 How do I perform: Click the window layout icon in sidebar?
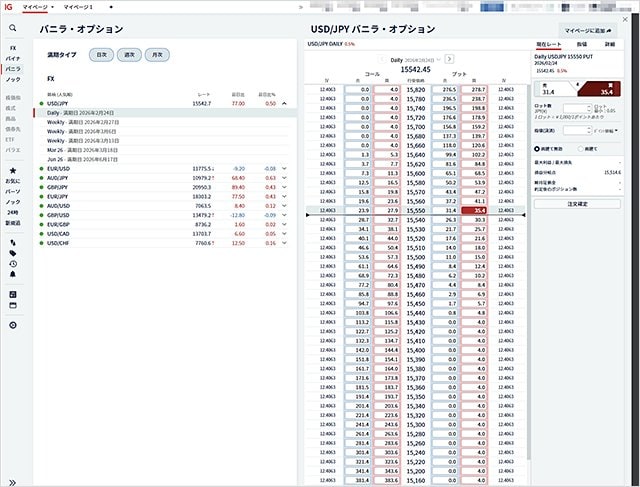13,305
